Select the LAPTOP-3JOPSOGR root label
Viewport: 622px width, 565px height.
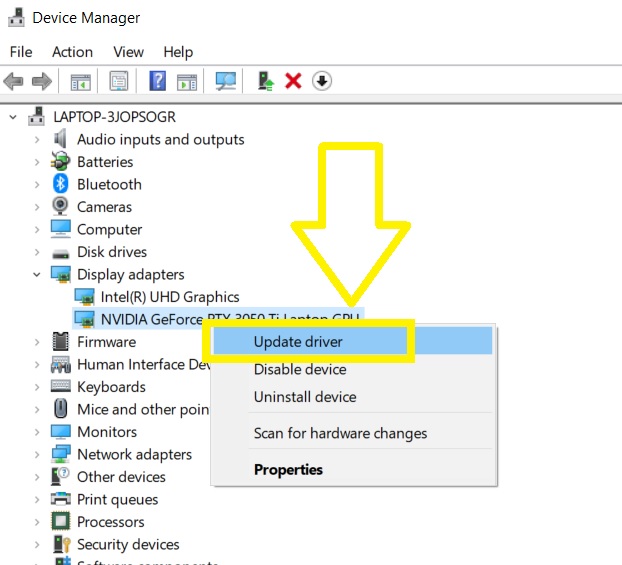click(115, 117)
